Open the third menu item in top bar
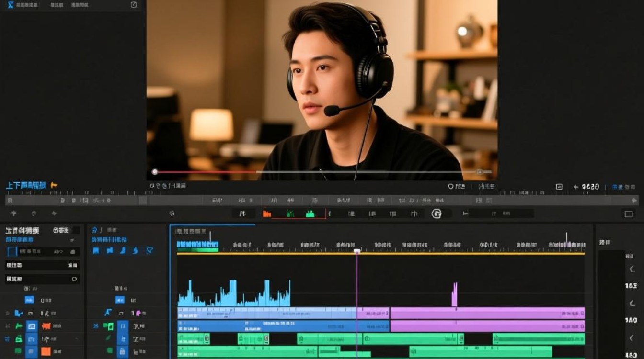 coord(80,5)
